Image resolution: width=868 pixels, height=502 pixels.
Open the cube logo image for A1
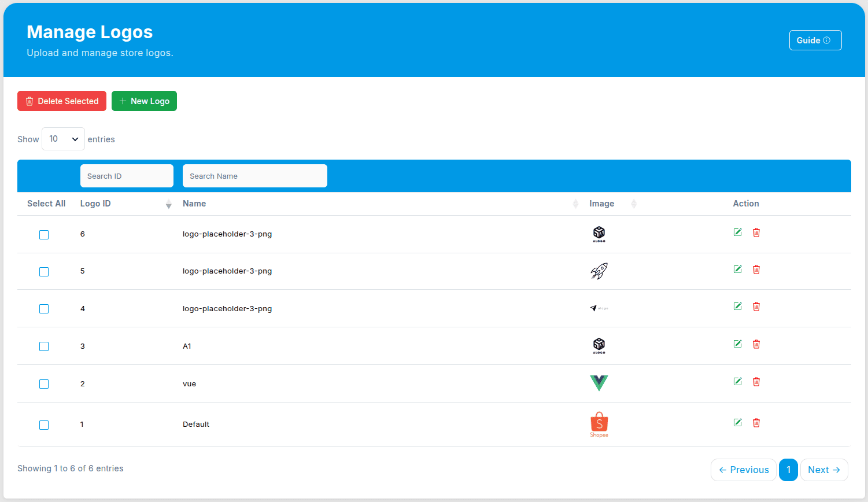click(x=599, y=346)
